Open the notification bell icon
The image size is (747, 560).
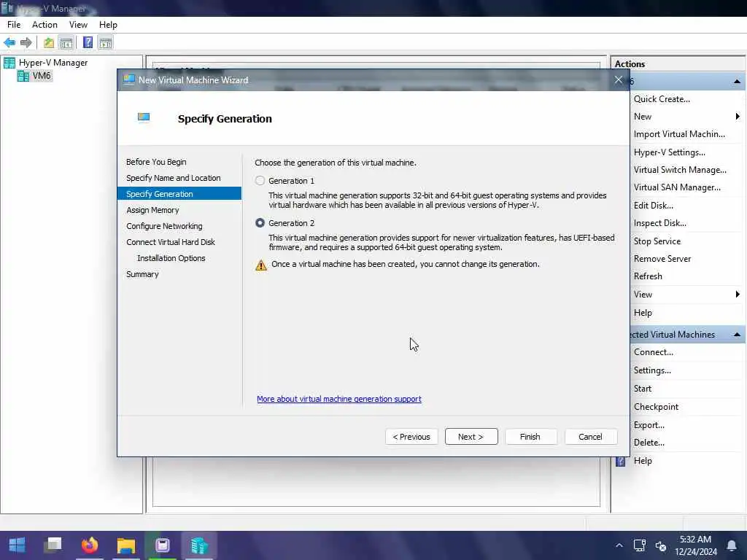click(731, 545)
